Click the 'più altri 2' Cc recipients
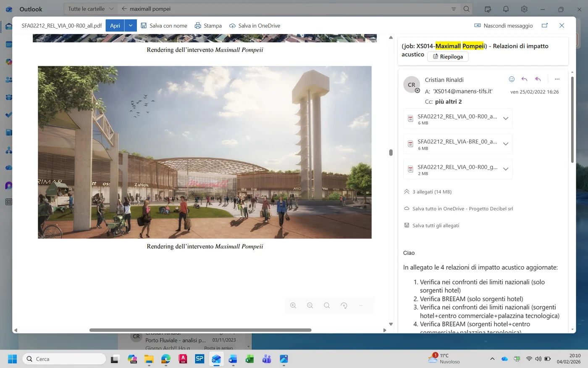Viewport: 588px width, 368px height. coord(449,102)
